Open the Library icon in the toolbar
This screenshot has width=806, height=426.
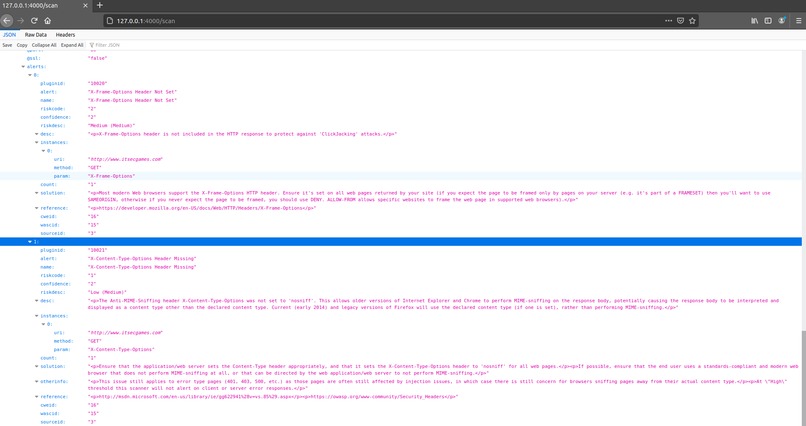(x=754, y=21)
